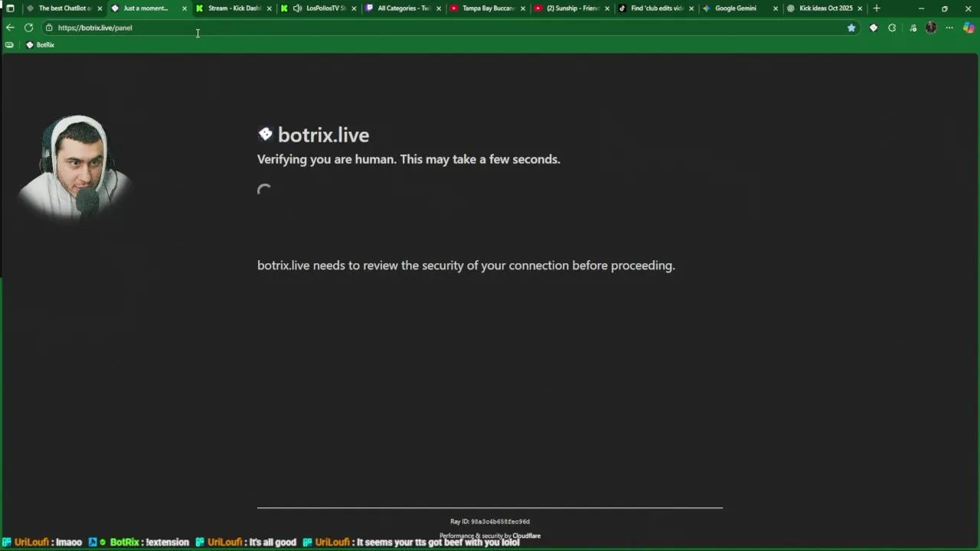Open the tab actions menu icon

tap(10, 8)
